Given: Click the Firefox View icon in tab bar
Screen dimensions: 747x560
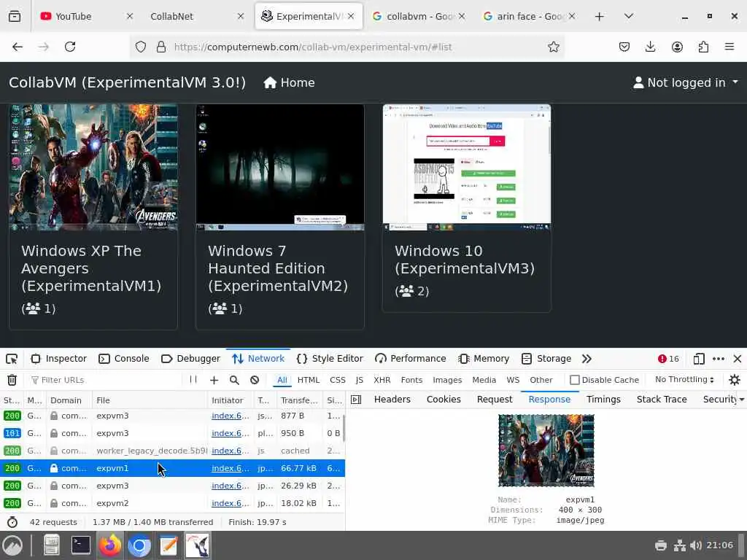Looking at the screenshot, I should click(15, 17).
